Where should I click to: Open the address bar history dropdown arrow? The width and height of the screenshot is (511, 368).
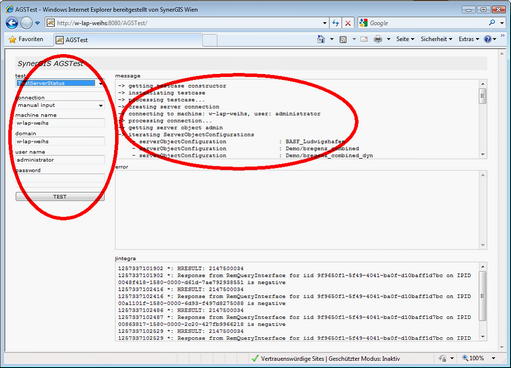point(325,23)
